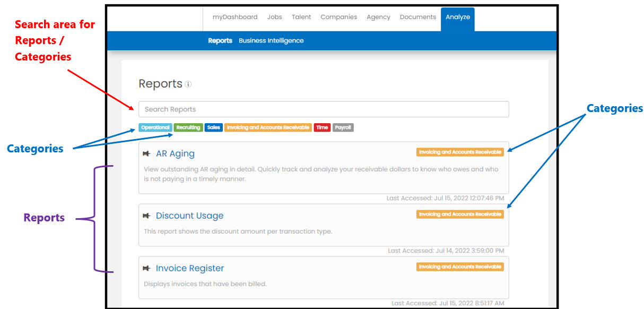Click the pin icon next to Discount Usage
Image resolution: width=644 pixels, height=309 pixels.
point(146,216)
